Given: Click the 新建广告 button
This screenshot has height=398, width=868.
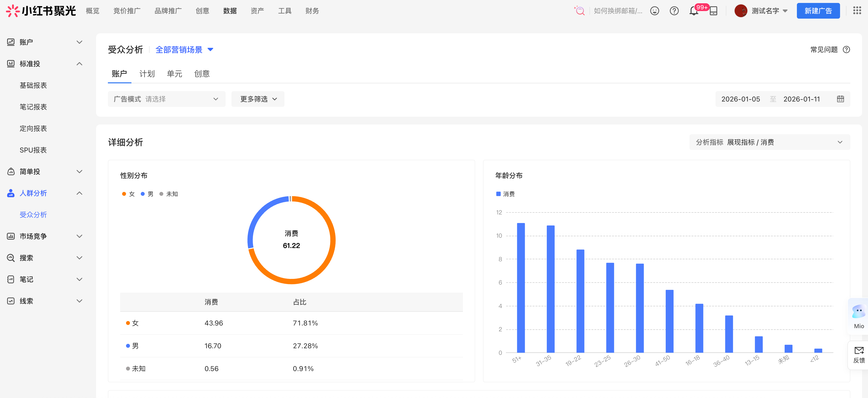Looking at the screenshot, I should [818, 11].
